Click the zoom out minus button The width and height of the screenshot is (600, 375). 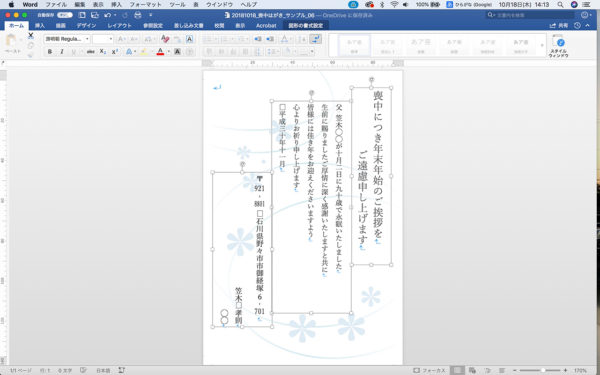(515, 370)
